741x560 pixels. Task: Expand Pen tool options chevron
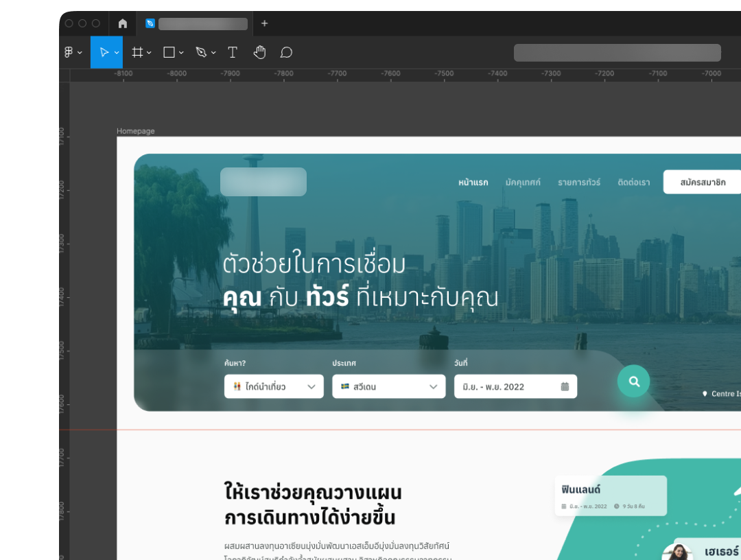(x=213, y=52)
